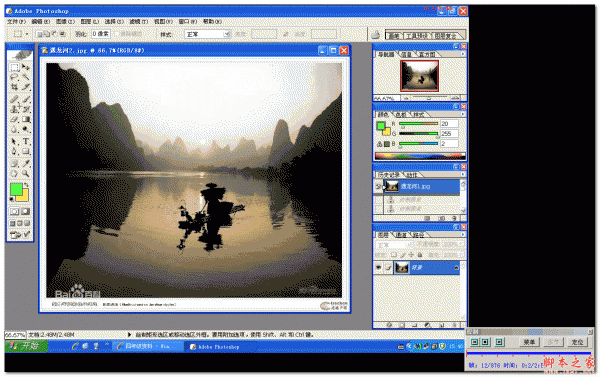Open the File Browser icon in options bar

[x=376, y=35]
